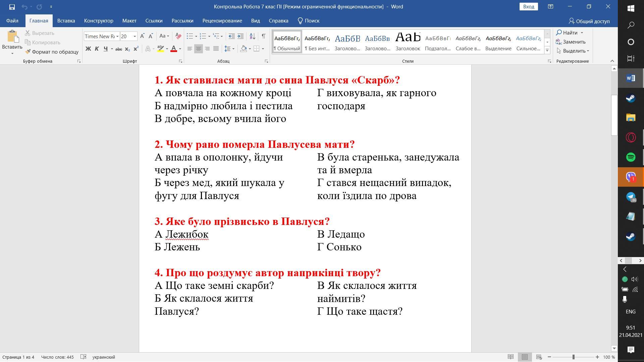Open the text effects icon
This screenshot has height=362, width=644.
click(x=148, y=49)
